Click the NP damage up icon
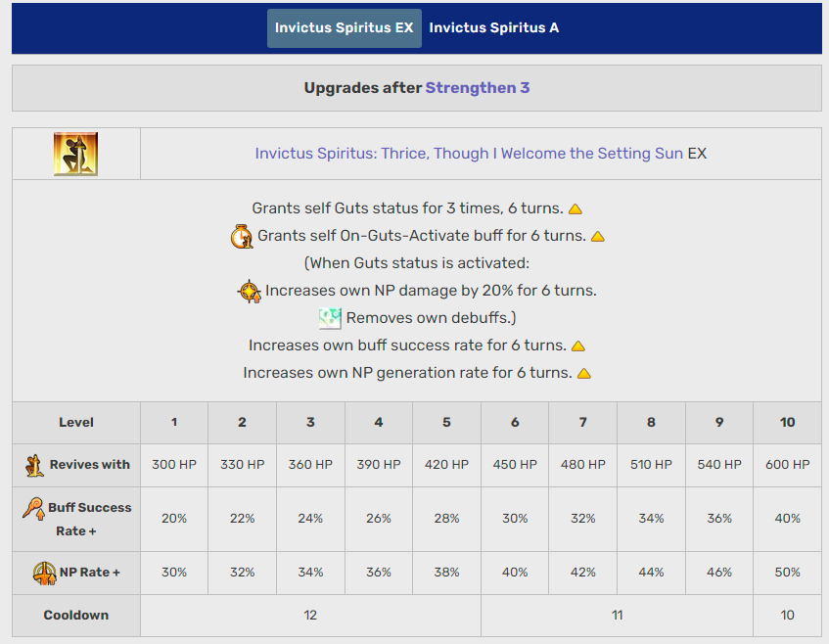Image resolution: width=829 pixels, height=644 pixels. pos(250,291)
